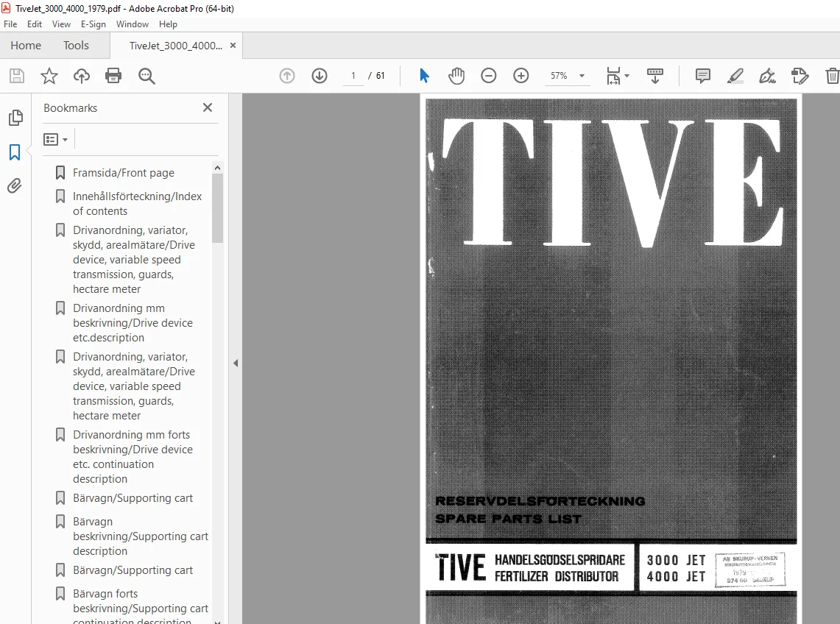Collapse navigation pane arrow
Image resolution: width=840 pixels, height=624 pixels.
click(236, 364)
